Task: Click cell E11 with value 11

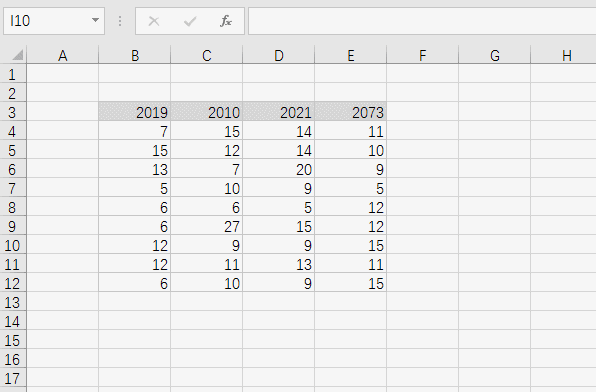Action: tap(350, 264)
